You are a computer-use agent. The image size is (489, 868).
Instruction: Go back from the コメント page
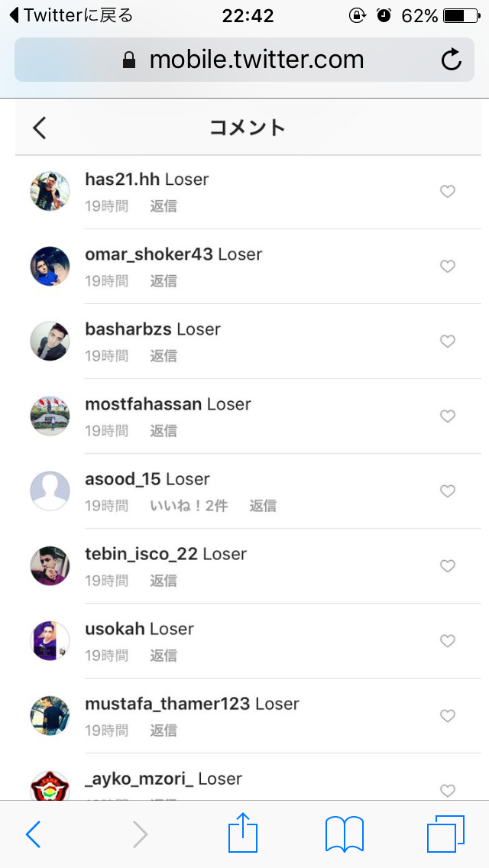tap(39, 128)
